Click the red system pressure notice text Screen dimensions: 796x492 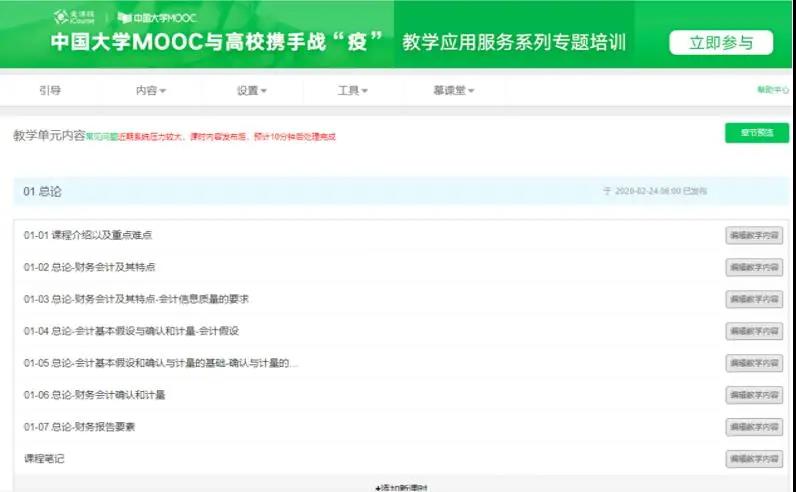227,137
